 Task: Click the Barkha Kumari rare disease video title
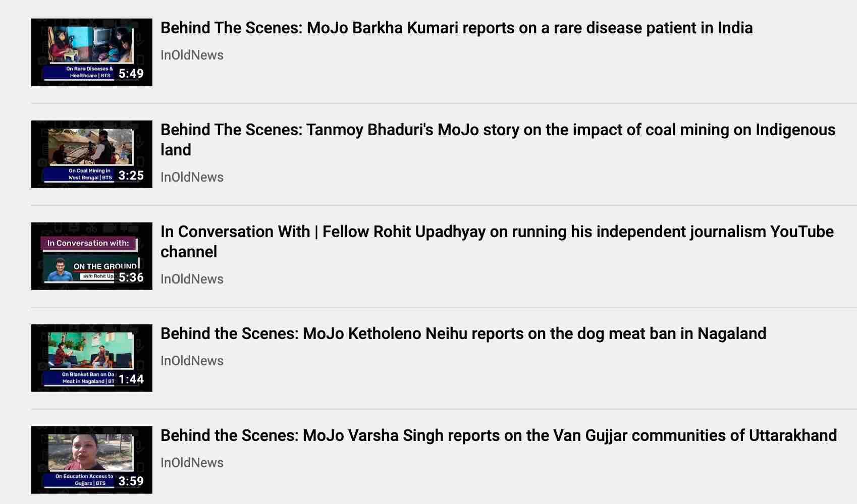pyautogui.click(x=456, y=28)
